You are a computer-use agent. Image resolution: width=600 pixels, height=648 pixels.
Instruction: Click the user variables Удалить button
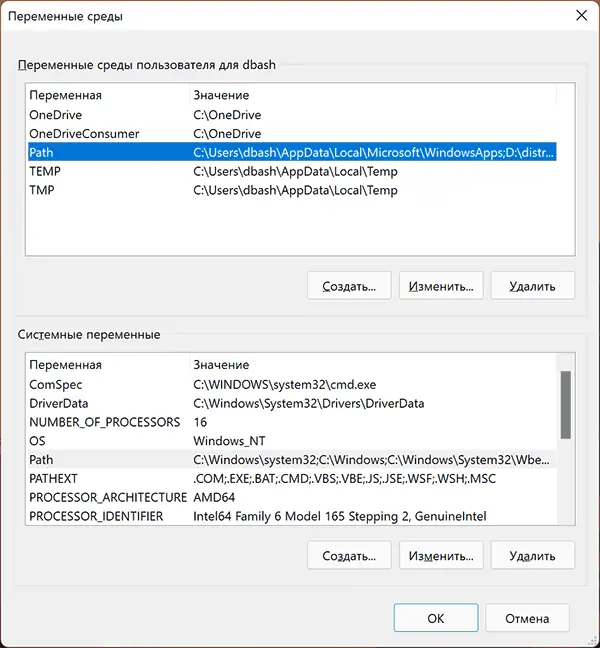(x=534, y=285)
